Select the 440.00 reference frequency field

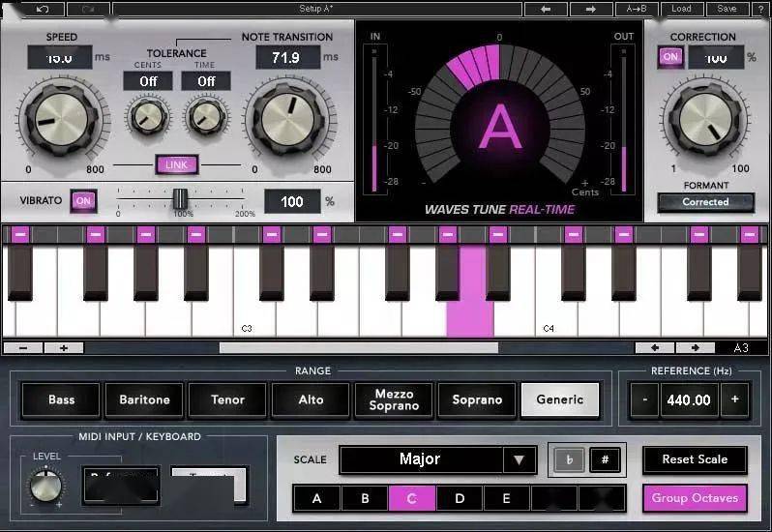[x=689, y=399]
